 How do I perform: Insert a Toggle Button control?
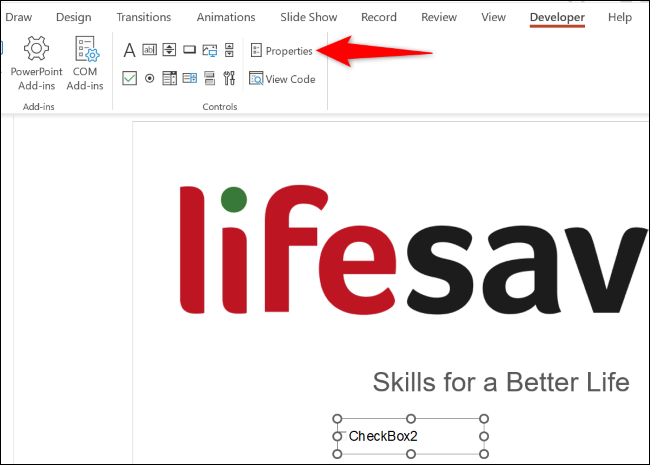pyautogui.click(x=210, y=78)
